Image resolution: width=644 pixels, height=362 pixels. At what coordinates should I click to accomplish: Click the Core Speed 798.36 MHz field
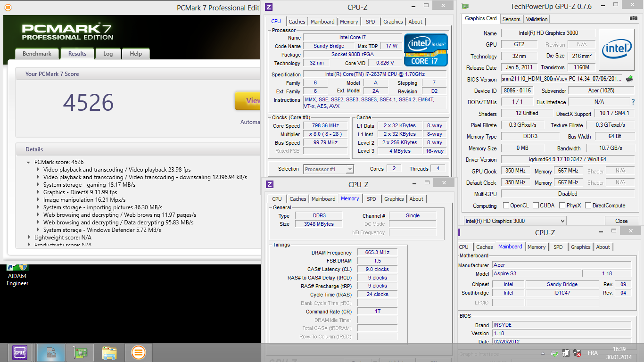click(325, 126)
